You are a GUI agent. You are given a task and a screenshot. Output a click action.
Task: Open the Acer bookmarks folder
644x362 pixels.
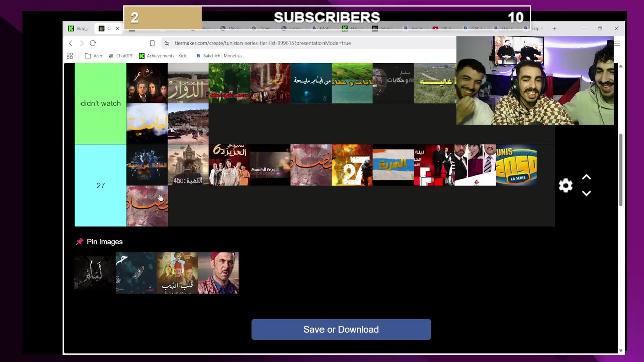pos(94,56)
